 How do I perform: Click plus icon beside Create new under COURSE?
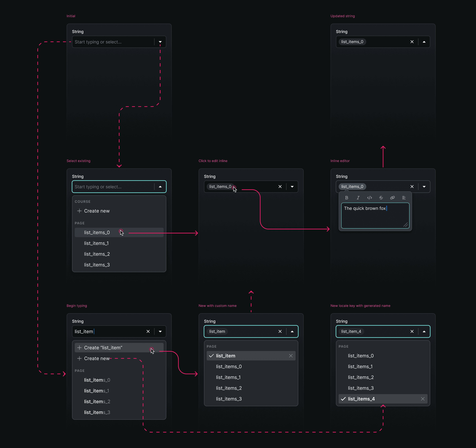(x=79, y=211)
